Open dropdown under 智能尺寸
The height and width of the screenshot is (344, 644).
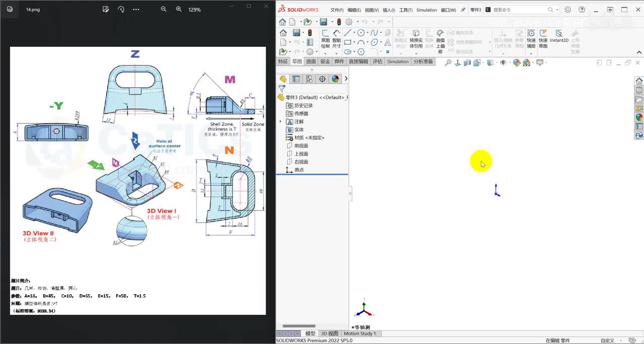point(337,53)
